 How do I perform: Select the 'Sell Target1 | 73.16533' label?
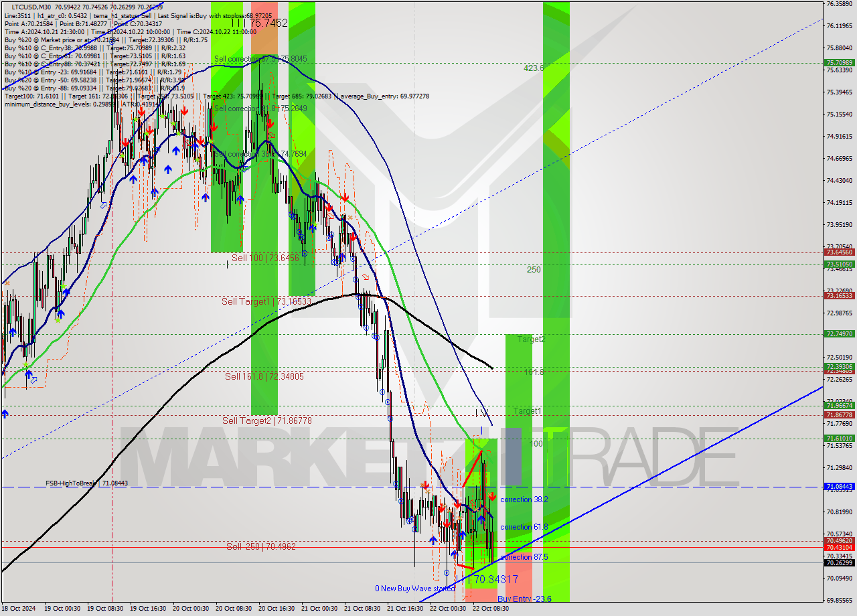tap(266, 302)
